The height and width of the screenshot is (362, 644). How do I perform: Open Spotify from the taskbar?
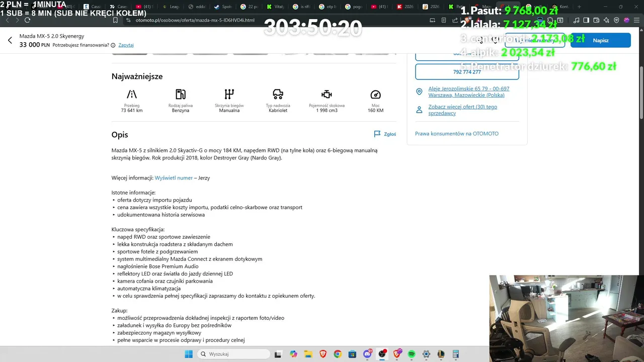point(412,354)
